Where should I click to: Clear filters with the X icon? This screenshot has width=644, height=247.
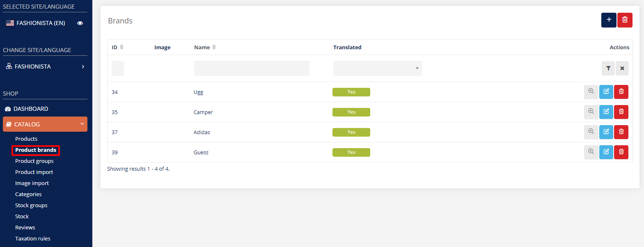tap(622, 69)
